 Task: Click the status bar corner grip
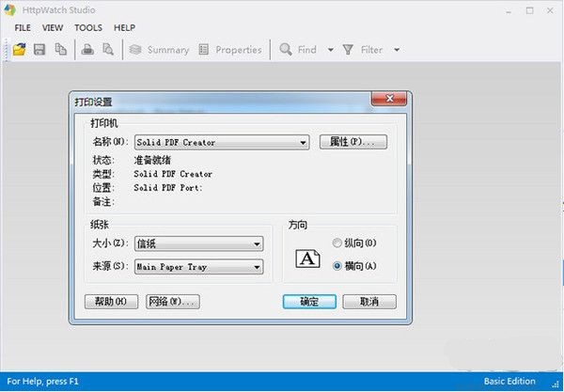557,384
